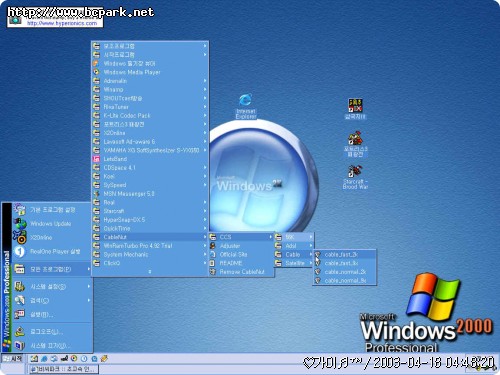500x375 pixels.
Task: Open the ClickQ program group
Action: click(150, 263)
